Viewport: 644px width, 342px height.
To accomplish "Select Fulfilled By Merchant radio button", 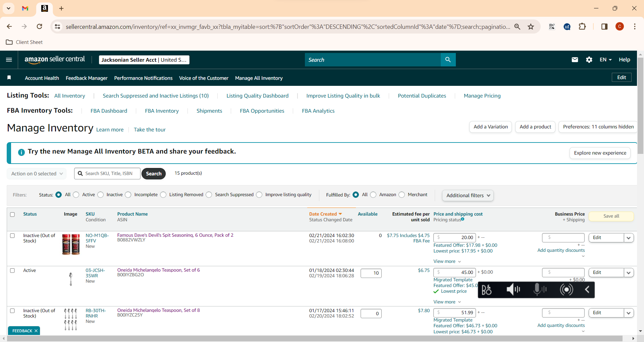I will point(402,195).
